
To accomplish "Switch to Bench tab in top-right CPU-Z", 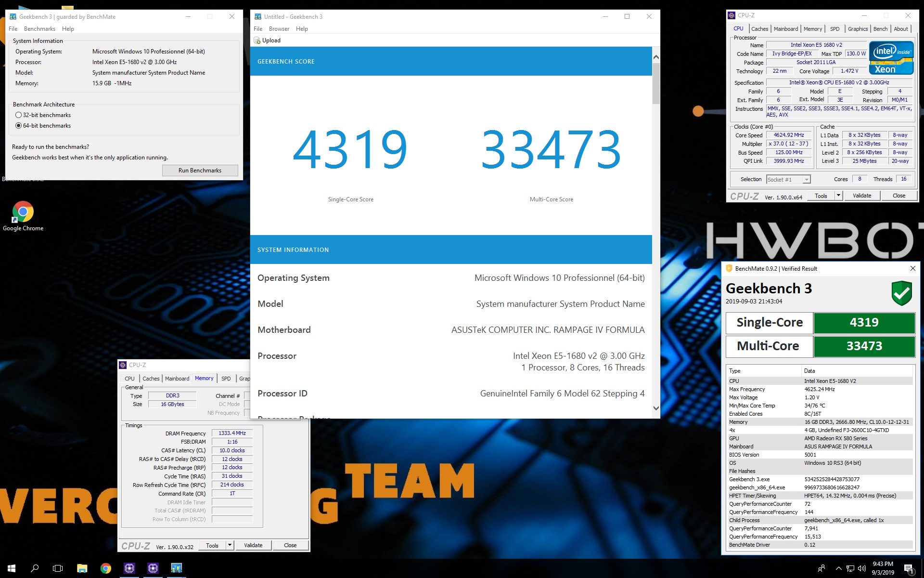I will pyautogui.click(x=880, y=29).
